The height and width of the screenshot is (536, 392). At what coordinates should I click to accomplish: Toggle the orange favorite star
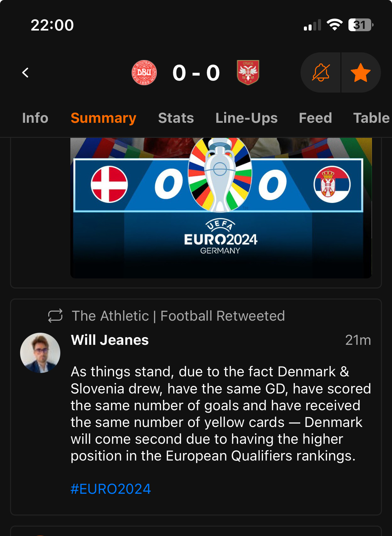coord(361,72)
